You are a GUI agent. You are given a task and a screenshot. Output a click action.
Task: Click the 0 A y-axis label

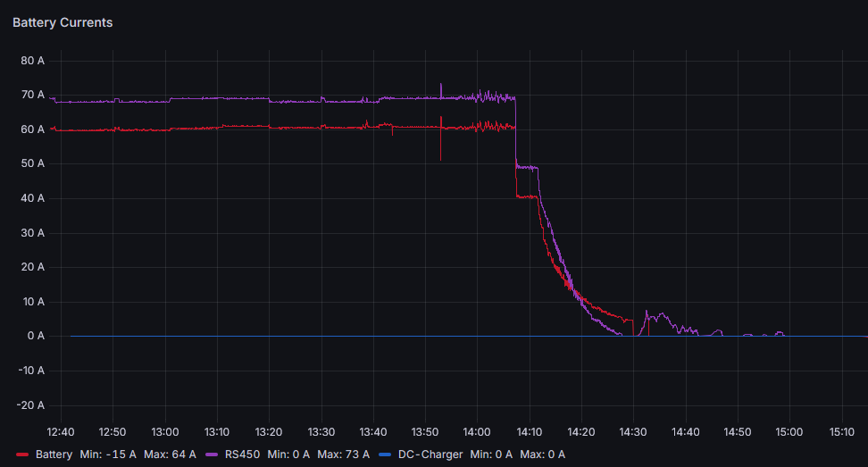point(36,336)
